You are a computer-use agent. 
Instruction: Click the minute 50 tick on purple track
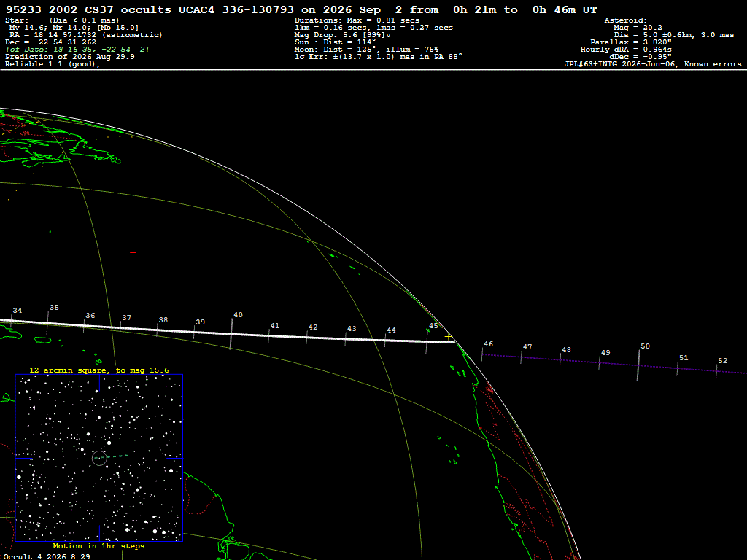pyautogui.click(x=638, y=365)
